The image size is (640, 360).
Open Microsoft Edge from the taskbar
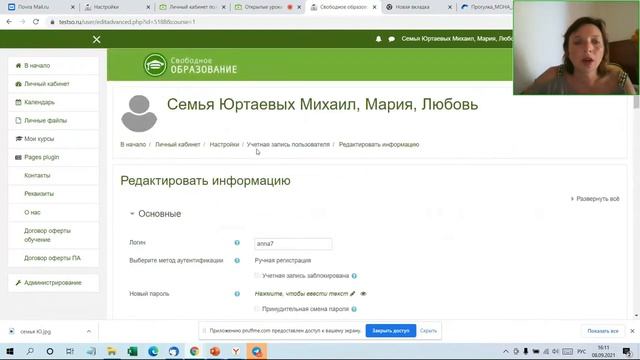click(153, 351)
